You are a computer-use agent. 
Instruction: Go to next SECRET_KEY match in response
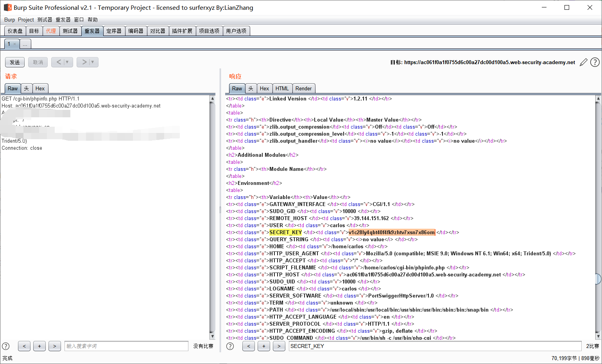click(x=279, y=346)
